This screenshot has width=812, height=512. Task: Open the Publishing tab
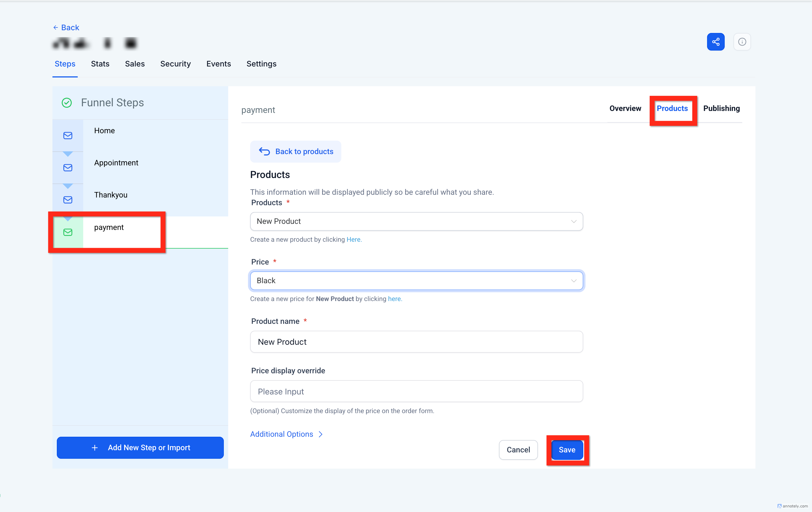coord(721,108)
